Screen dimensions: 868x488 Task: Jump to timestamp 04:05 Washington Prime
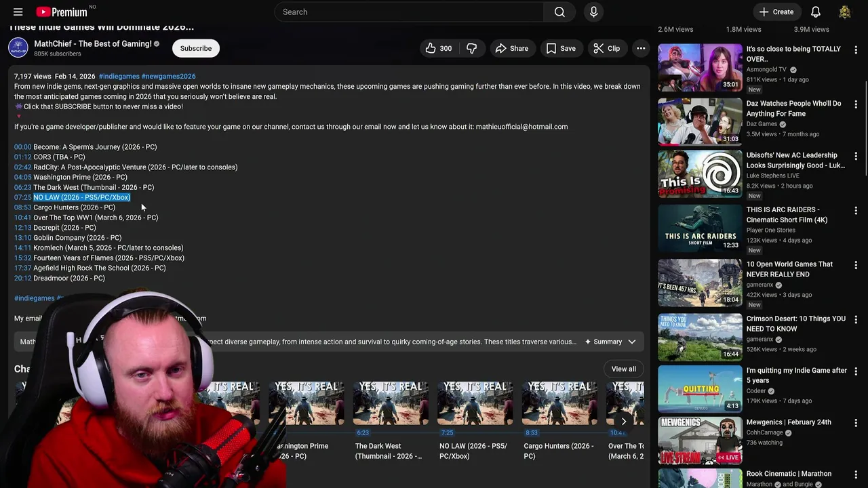(x=22, y=178)
